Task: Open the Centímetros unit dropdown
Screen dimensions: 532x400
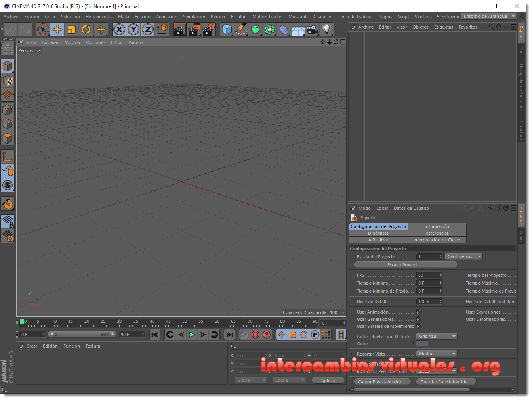Action: click(x=463, y=257)
